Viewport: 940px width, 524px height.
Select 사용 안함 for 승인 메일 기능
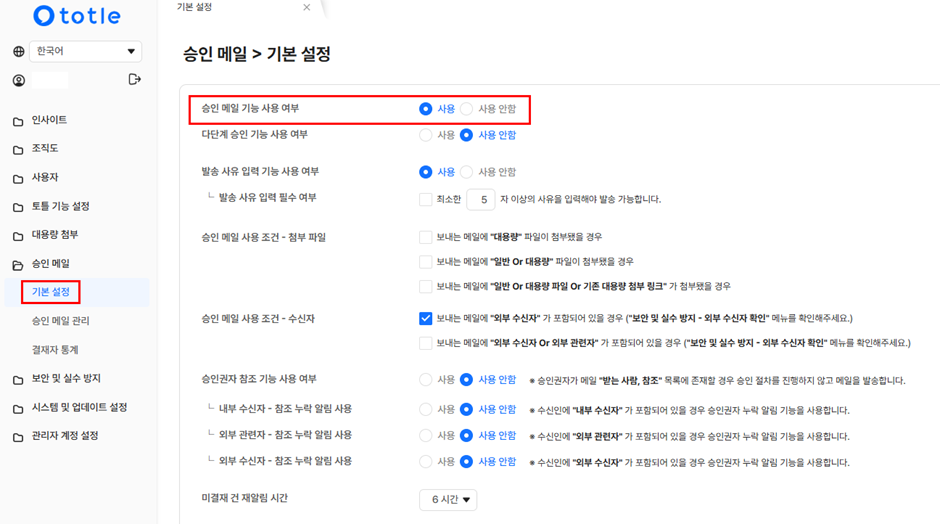click(467, 109)
